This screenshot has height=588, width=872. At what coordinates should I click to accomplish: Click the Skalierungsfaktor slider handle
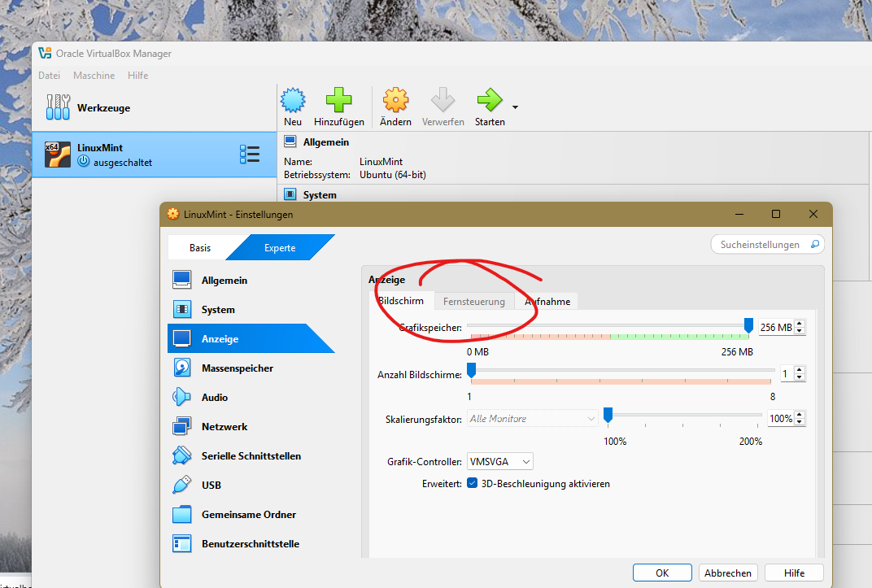(x=608, y=415)
